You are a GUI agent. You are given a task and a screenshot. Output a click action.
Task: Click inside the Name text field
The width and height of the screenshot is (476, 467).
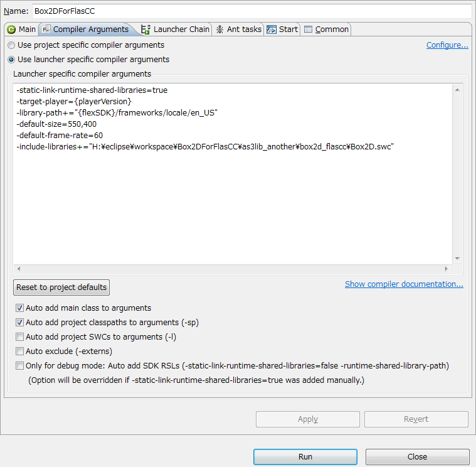pyautogui.click(x=251, y=11)
